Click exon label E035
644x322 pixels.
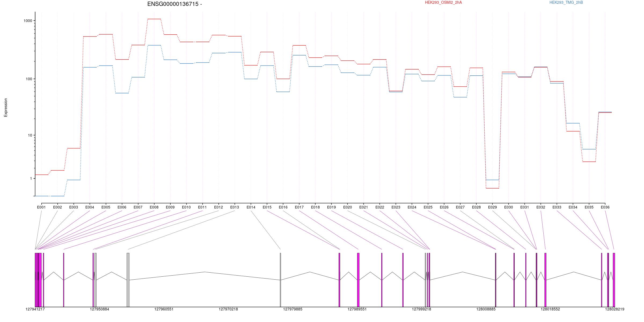[589, 207]
